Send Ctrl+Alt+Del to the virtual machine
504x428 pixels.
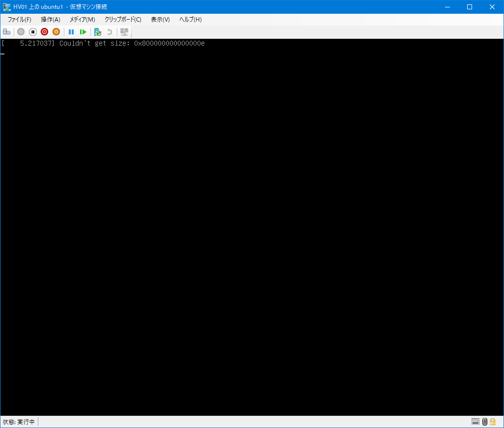(x=6, y=31)
